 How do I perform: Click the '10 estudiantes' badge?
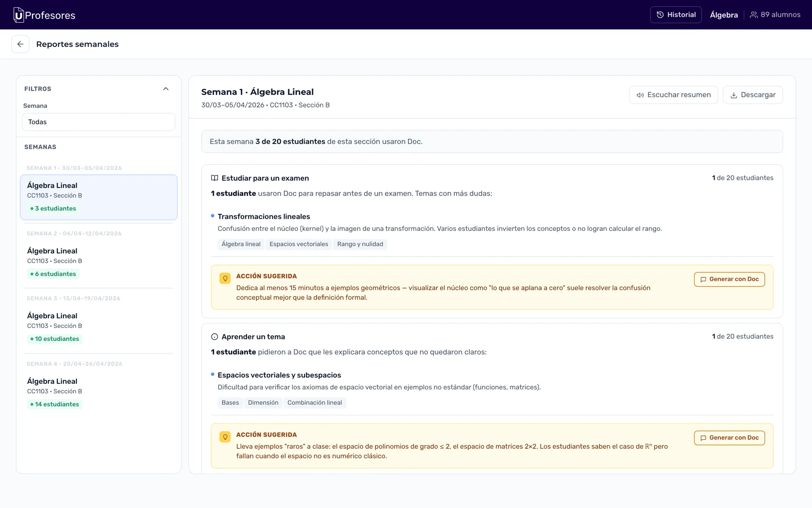tap(55, 339)
